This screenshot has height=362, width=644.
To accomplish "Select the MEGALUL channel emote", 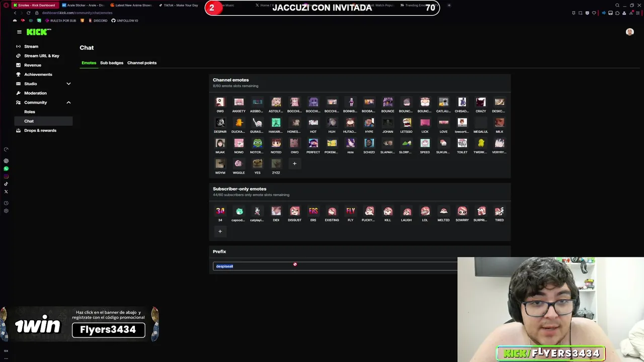I will click(x=480, y=126).
